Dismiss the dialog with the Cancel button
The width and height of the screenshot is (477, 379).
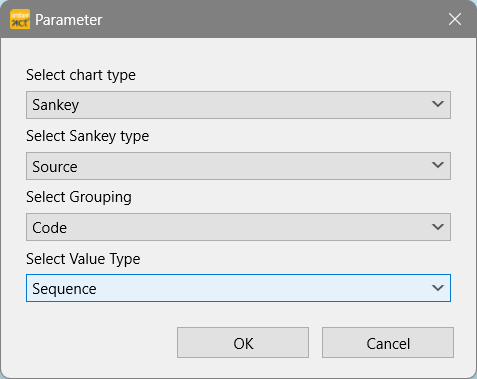[x=388, y=343]
